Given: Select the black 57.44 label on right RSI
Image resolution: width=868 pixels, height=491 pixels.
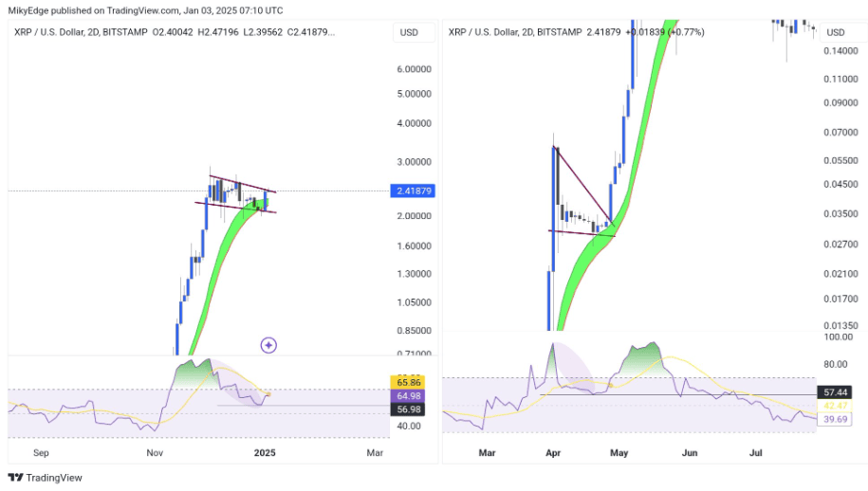Looking at the screenshot, I should (833, 391).
